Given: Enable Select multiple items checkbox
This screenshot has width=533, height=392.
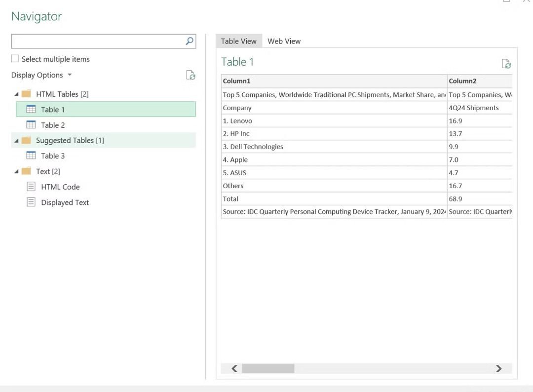Looking at the screenshot, I should 15,59.
